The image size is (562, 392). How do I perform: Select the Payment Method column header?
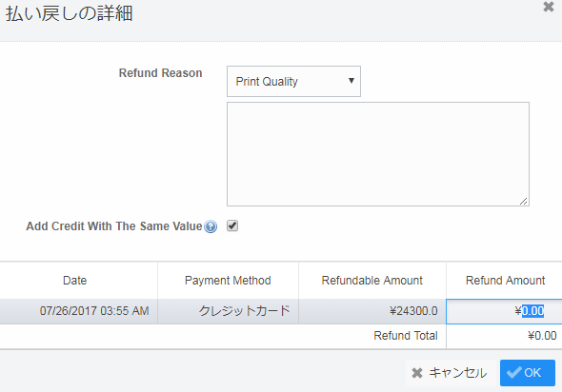click(x=228, y=281)
